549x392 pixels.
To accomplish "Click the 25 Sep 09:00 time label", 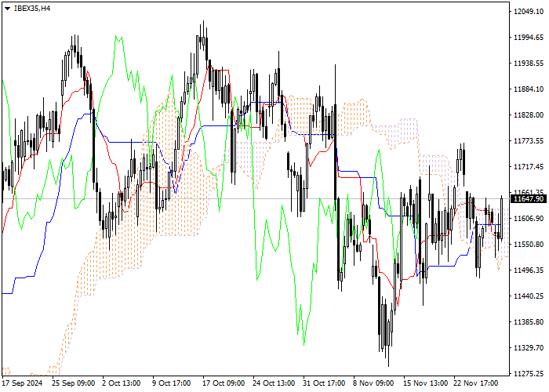I will coord(73,383).
